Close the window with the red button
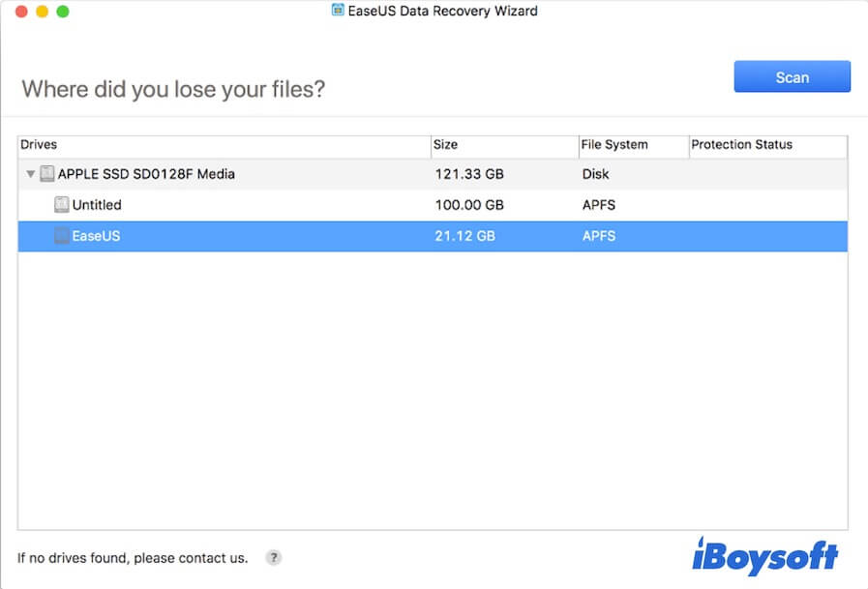 pos(21,11)
